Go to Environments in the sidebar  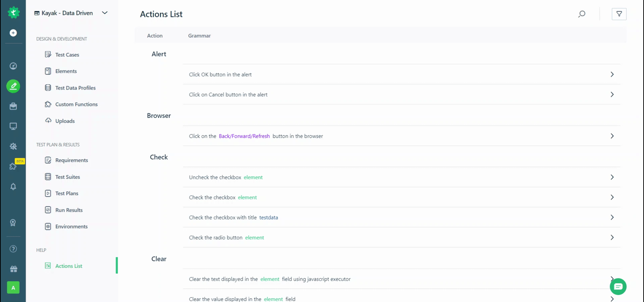[71, 226]
